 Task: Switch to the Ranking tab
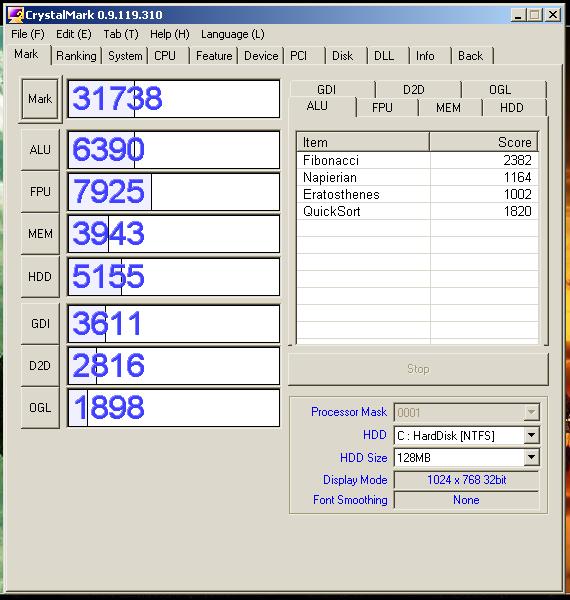[76, 56]
